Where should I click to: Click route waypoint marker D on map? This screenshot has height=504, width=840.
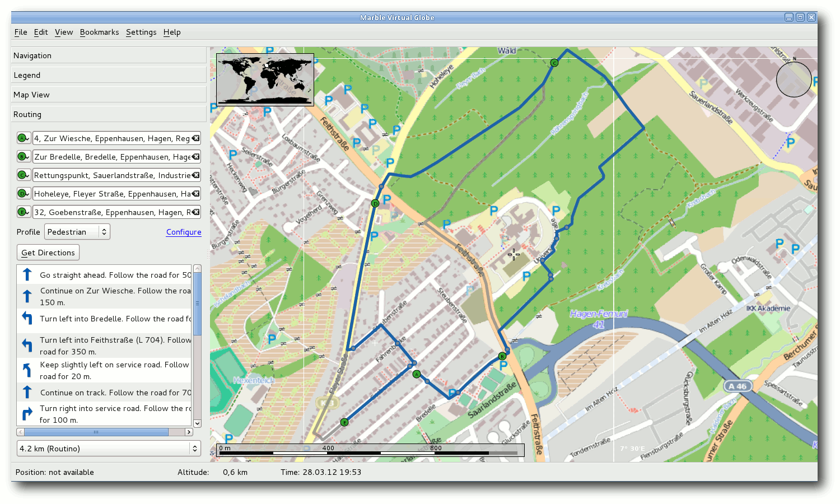coord(375,203)
